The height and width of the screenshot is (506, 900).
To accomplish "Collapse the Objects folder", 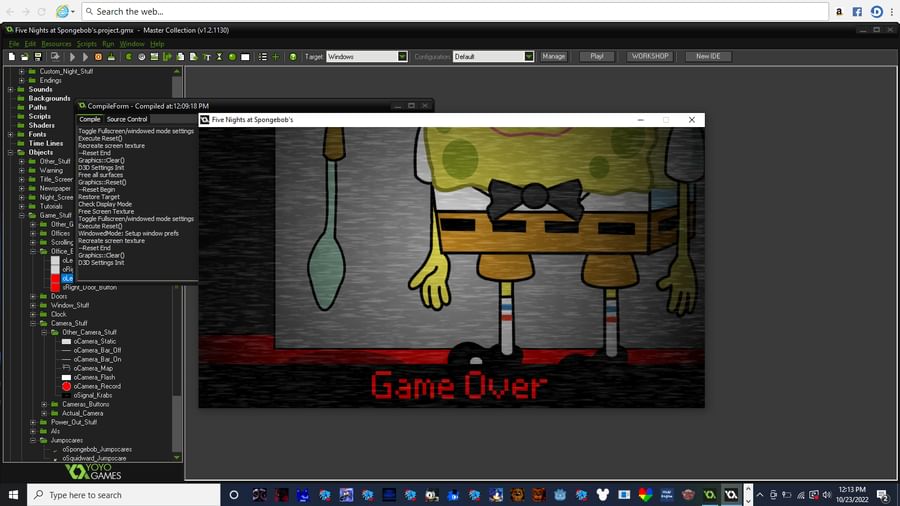I will pos(10,153).
